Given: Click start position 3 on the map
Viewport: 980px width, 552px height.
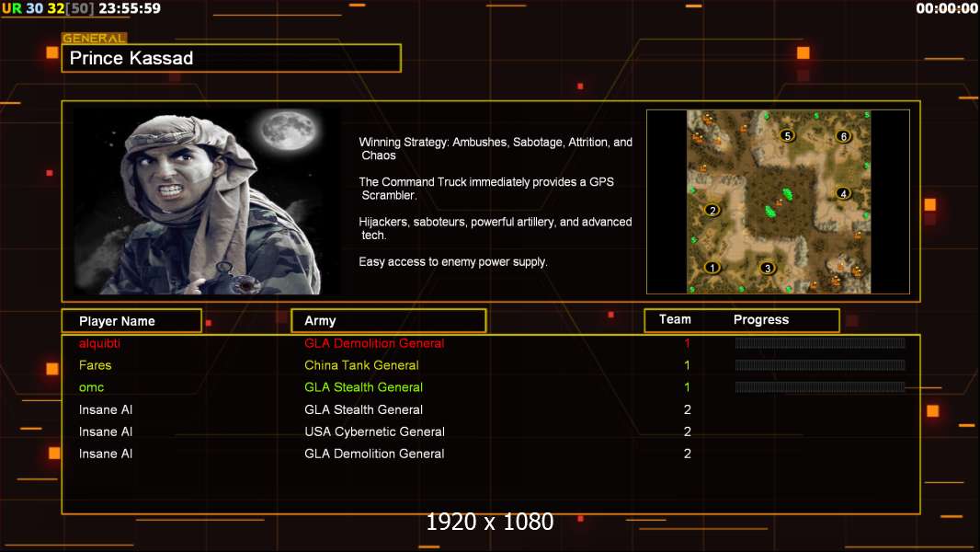Looking at the screenshot, I should point(768,269).
